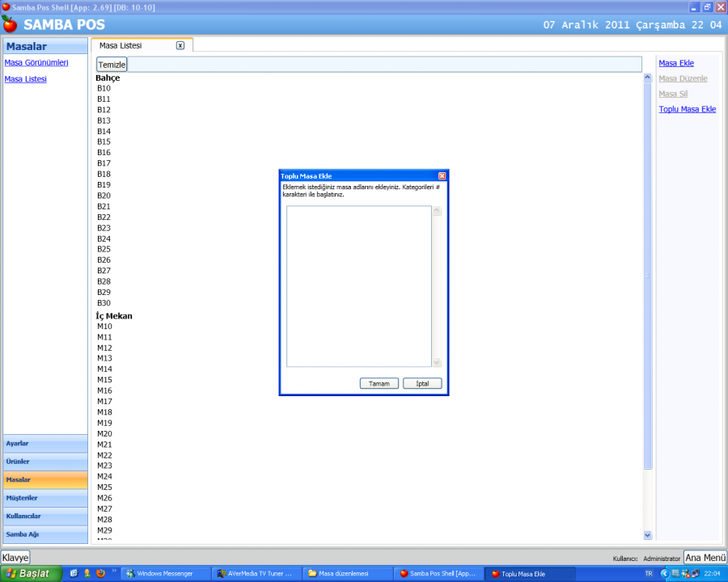Open Windows Messenger from taskbar
Screen dimensions: 728x582
pos(165,574)
